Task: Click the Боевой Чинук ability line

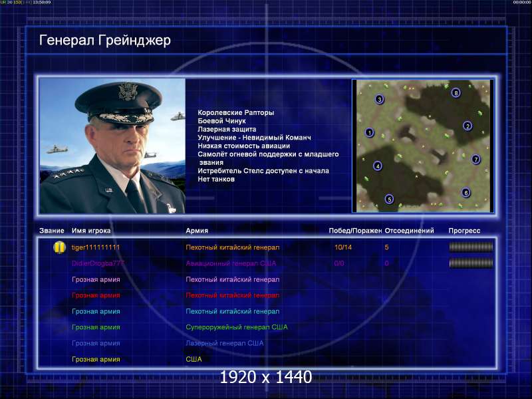Action: (221, 121)
